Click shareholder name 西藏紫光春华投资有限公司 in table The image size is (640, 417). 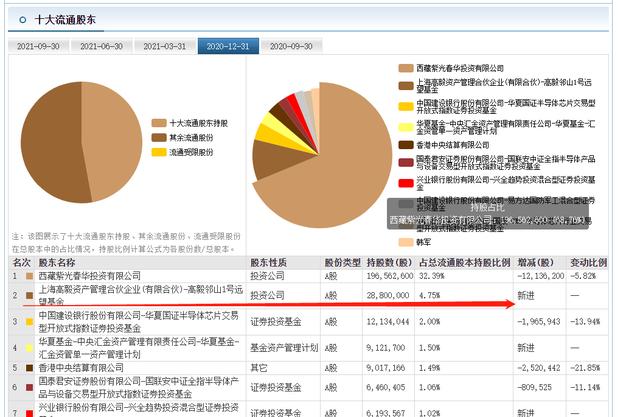tap(89, 276)
